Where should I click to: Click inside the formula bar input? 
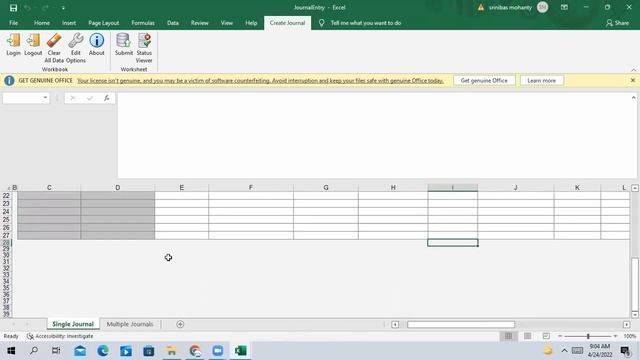tap(376, 136)
